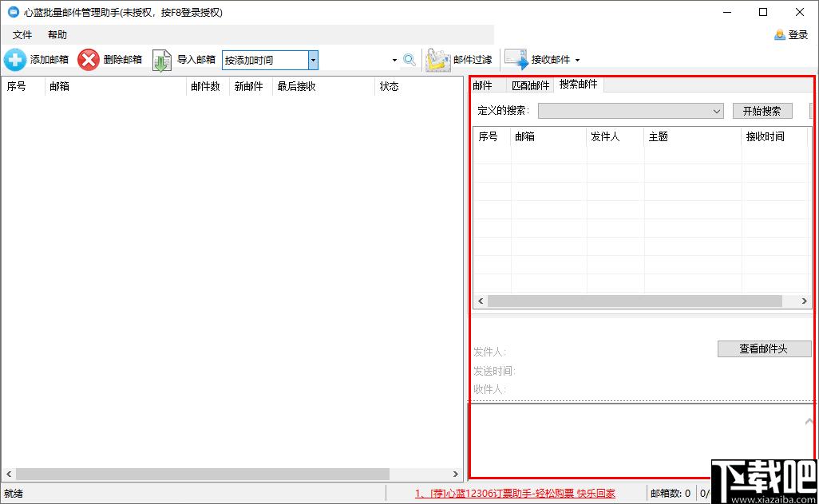This screenshot has width=819, height=504.
Task: Maximize the application window
Action: (763, 12)
